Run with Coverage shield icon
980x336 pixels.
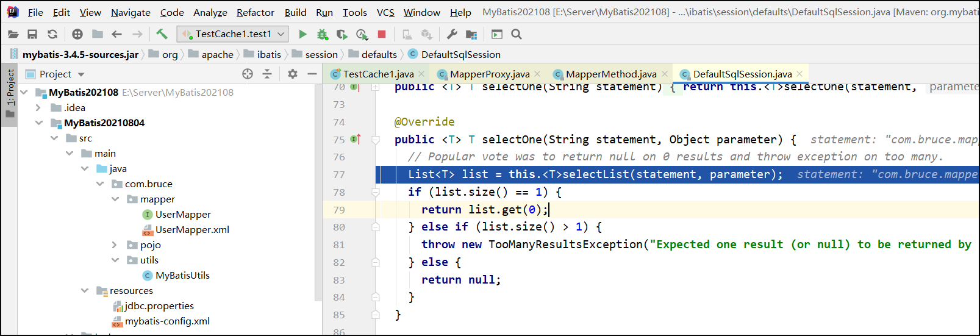342,34
